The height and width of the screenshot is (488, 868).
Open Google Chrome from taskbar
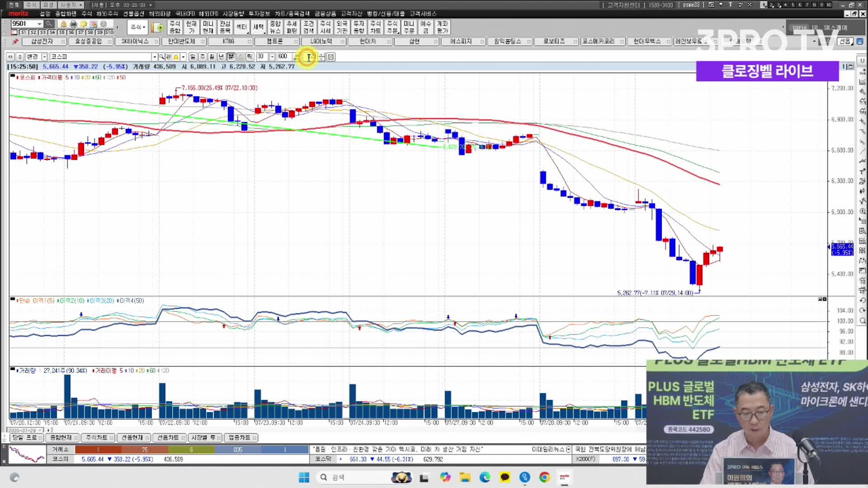pos(544,478)
